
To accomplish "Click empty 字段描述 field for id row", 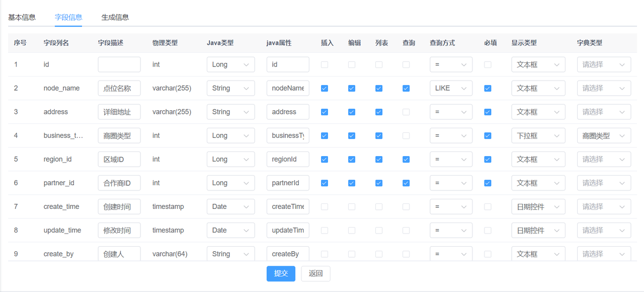I will (x=119, y=64).
